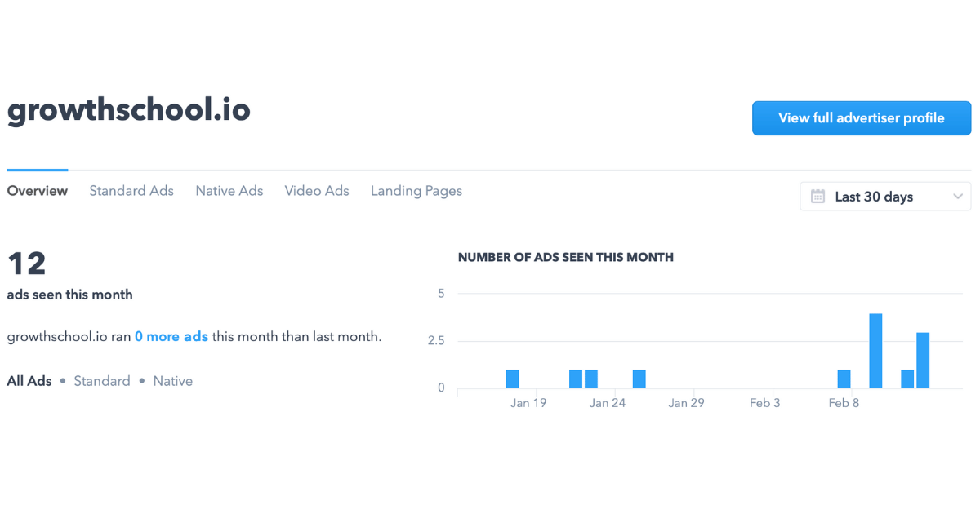
Task: Follow the "0 more ads" link
Action: tap(171, 336)
